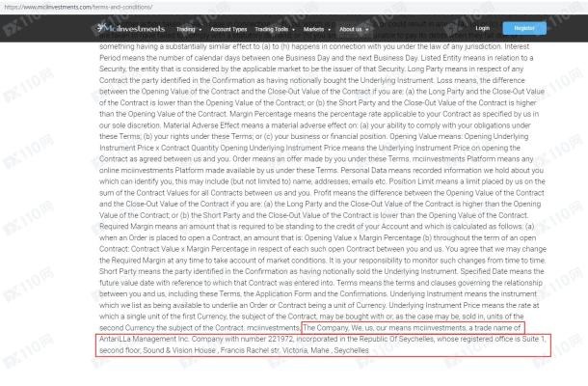The height and width of the screenshot is (386, 588).
Task: Click the URL in the address bar
Action: [78, 7]
